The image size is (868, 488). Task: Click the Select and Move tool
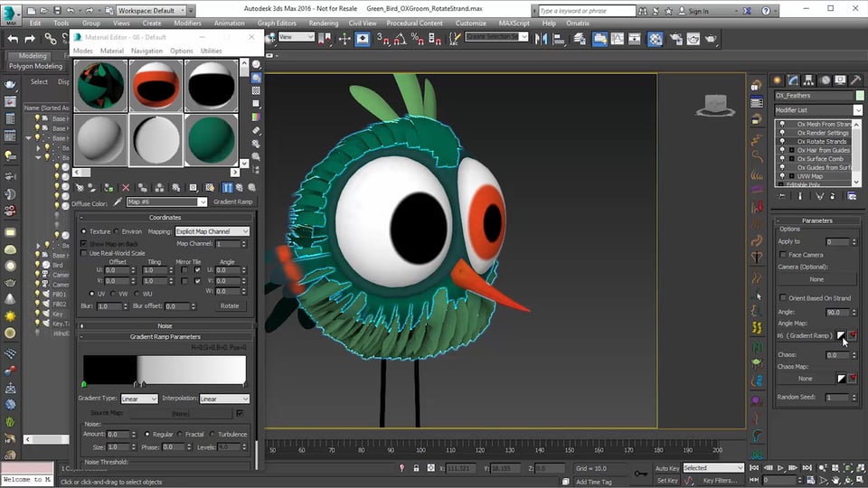344,39
